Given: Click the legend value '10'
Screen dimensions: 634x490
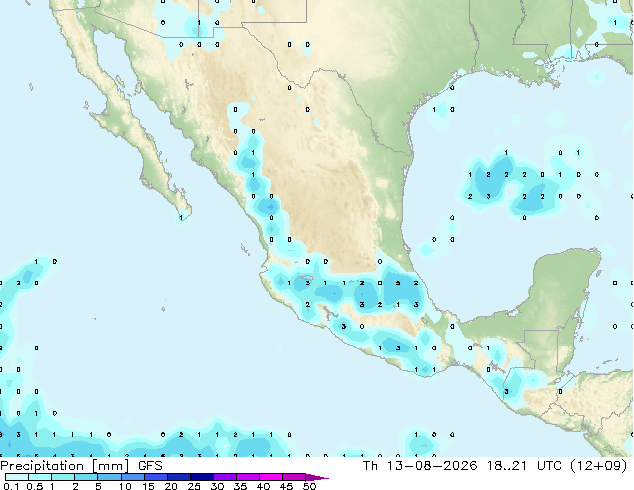Looking at the screenshot, I should click(x=125, y=486).
